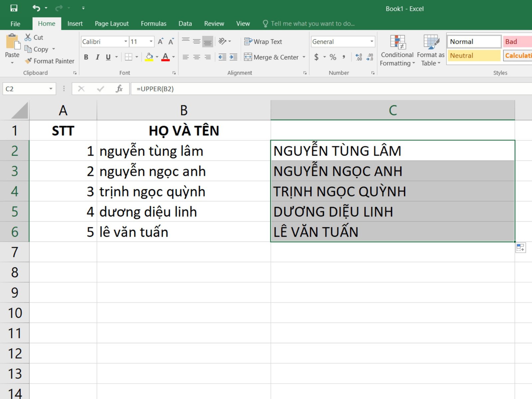Viewport: 532px width, 399px height.
Task: Open the Data ribbon tab
Action: pyautogui.click(x=185, y=23)
